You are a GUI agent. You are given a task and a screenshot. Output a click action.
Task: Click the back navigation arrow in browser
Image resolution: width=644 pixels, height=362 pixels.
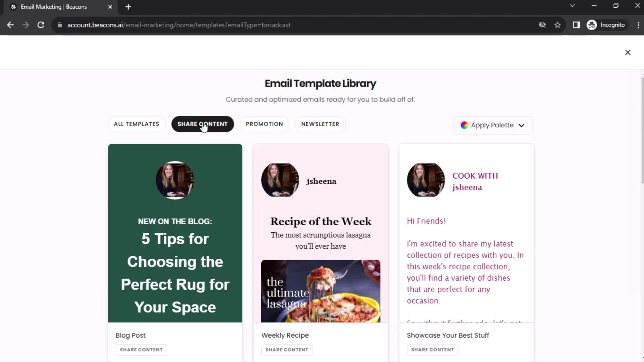[x=10, y=25]
